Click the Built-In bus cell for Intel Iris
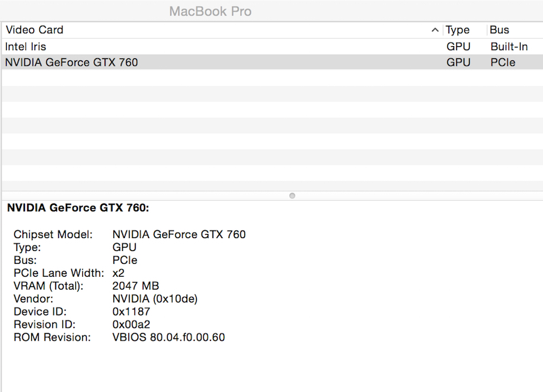This screenshot has height=392, width=543. (x=509, y=46)
